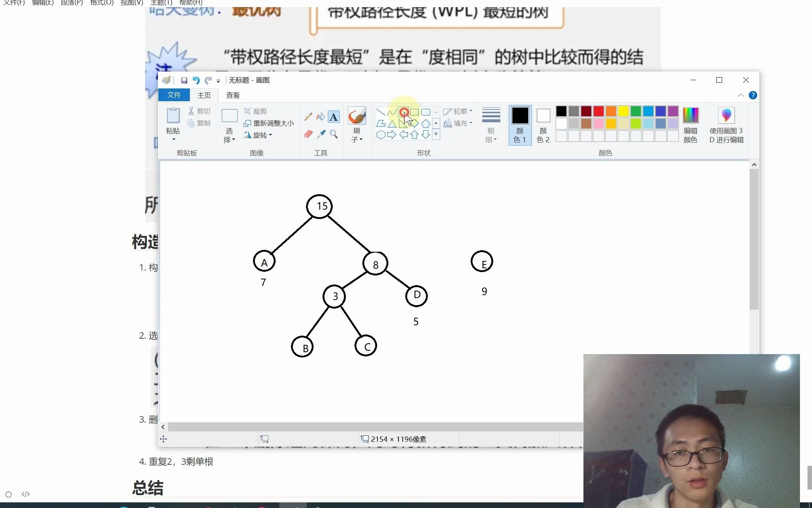Pick the yellow color swatch
812x508 pixels.
click(x=623, y=111)
